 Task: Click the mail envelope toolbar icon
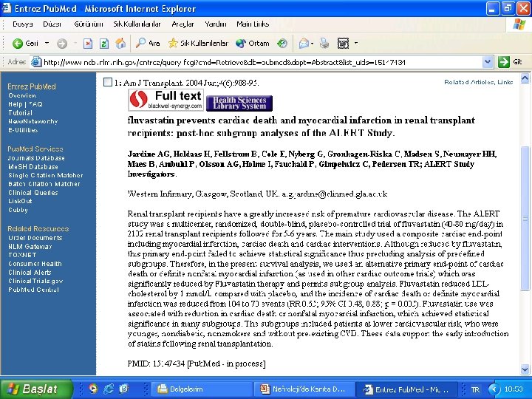pyautogui.click(x=304, y=43)
